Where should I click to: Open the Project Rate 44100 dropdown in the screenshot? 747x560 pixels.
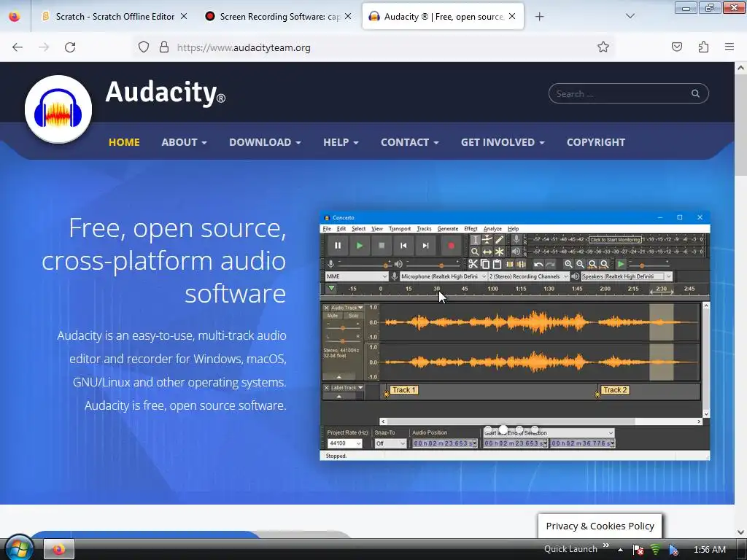point(345,443)
